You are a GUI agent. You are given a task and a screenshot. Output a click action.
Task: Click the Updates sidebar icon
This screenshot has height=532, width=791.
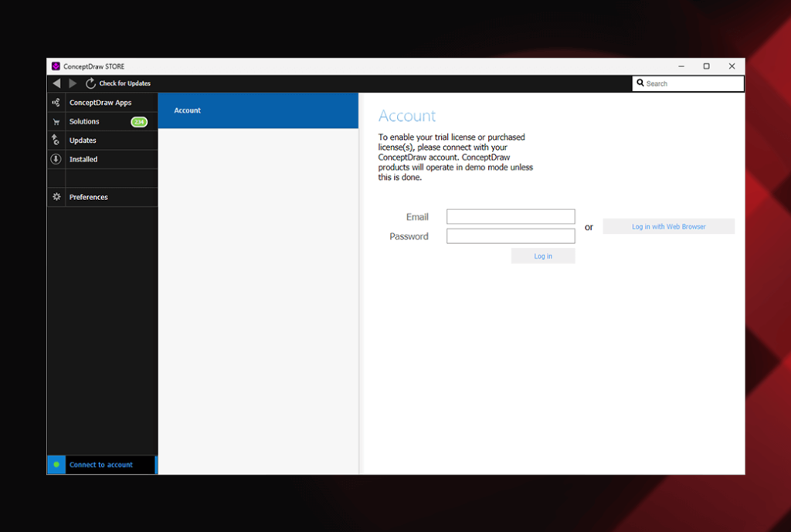[x=56, y=141]
